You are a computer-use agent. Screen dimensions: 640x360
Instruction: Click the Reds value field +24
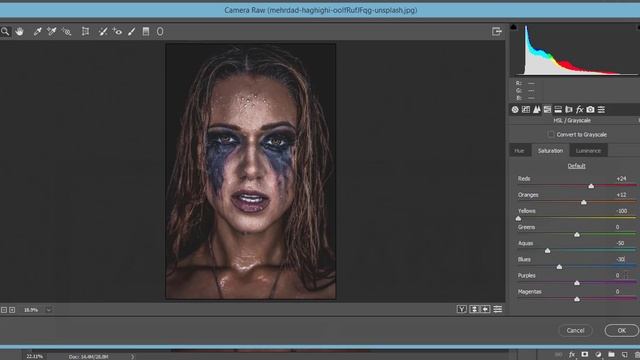click(x=621, y=178)
